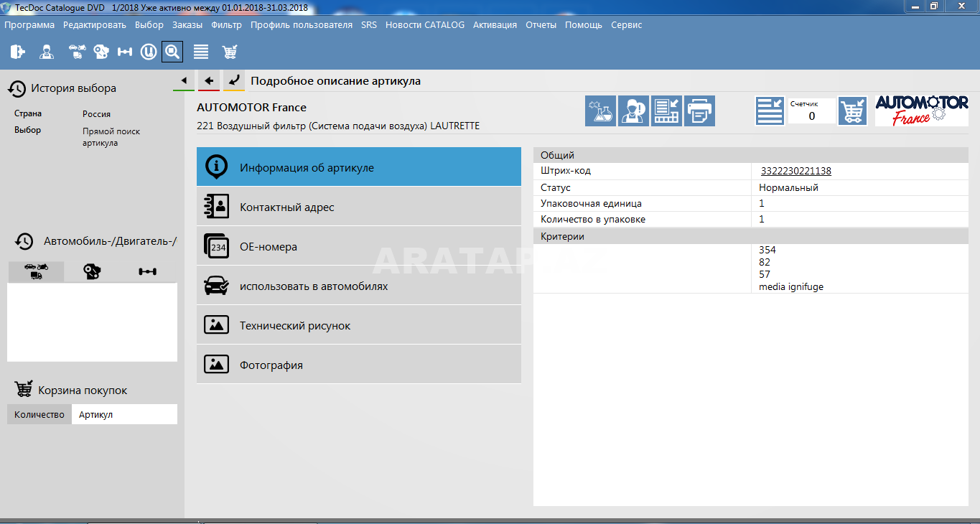Click the История выбора clock icon

click(x=17, y=88)
